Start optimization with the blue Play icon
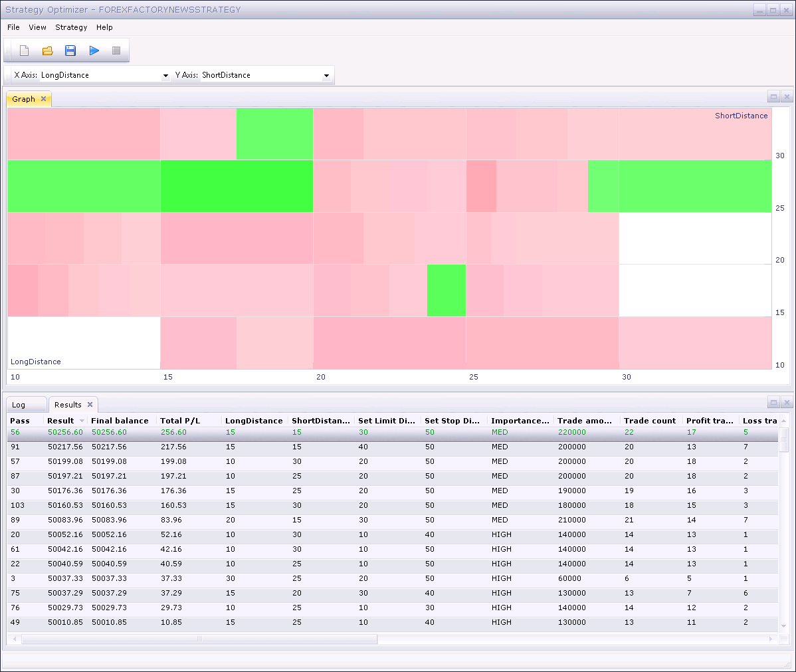The height and width of the screenshot is (672, 796). [94, 51]
